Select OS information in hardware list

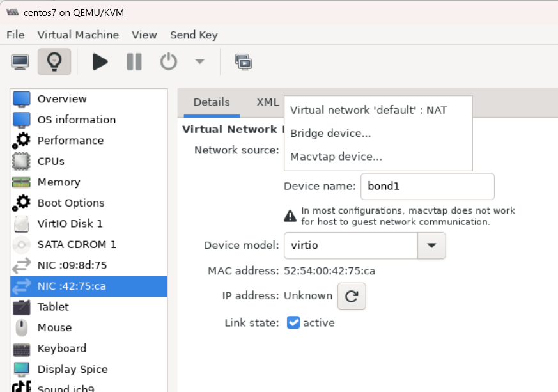tap(89, 120)
